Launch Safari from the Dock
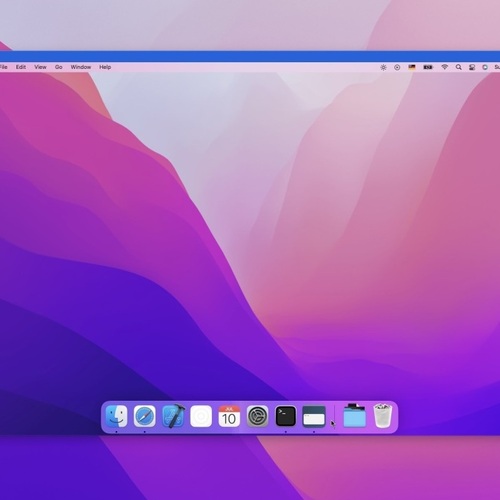 coord(144,416)
